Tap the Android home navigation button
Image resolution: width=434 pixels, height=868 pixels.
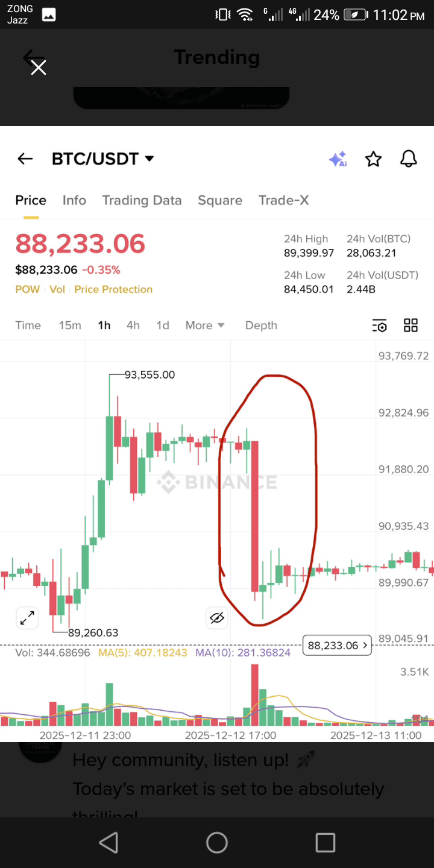[217, 843]
